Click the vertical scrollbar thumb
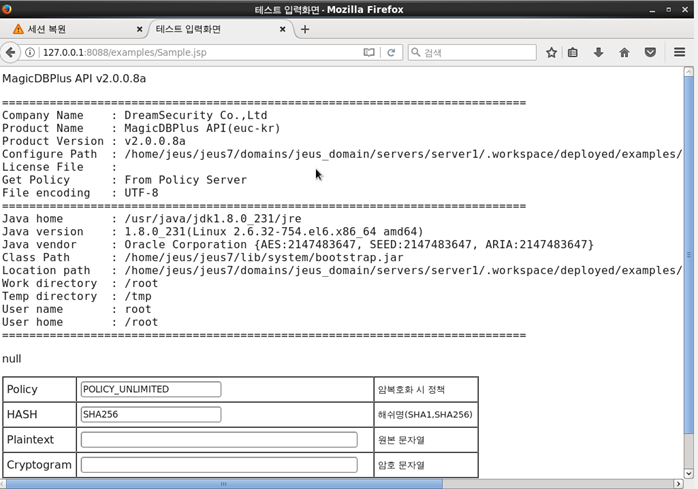The image size is (698, 489). (x=689, y=255)
